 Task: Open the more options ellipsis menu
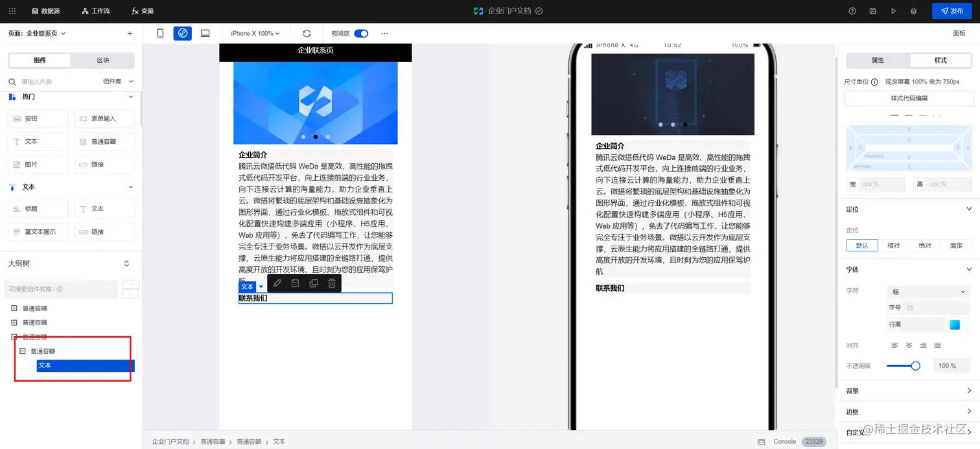tap(384, 33)
